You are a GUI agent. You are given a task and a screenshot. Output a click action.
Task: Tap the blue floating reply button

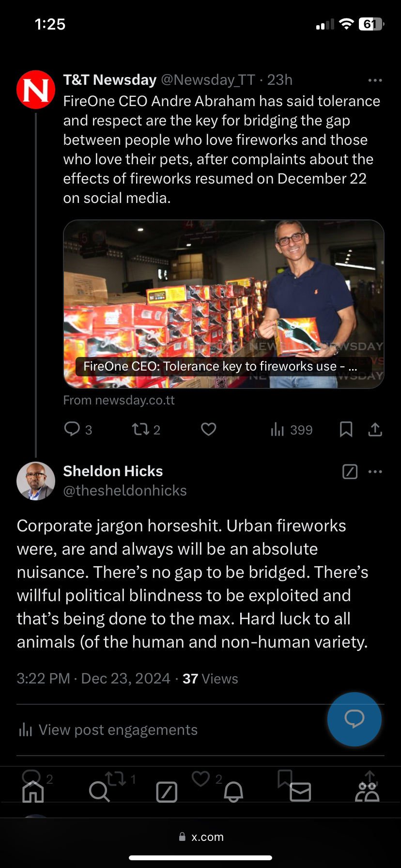(354, 719)
